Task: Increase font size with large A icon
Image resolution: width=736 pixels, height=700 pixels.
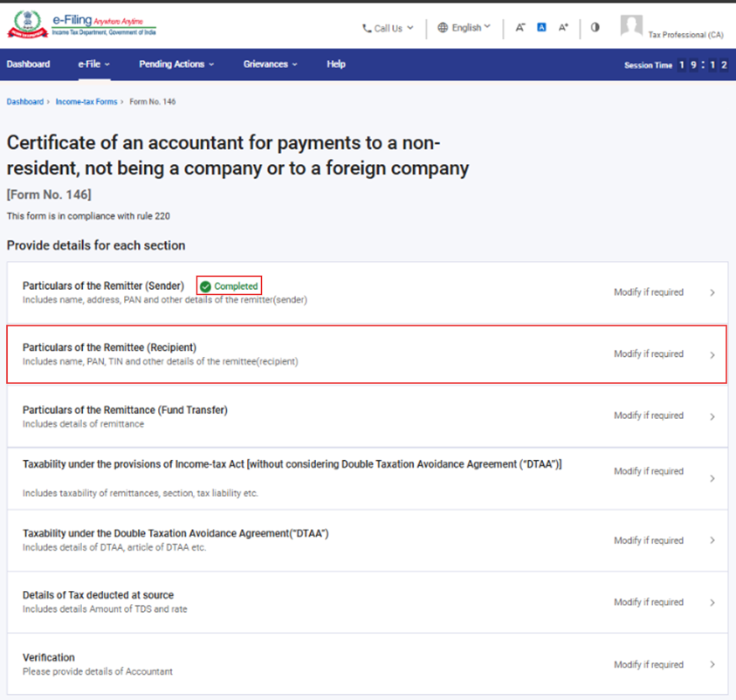Action: (563, 28)
